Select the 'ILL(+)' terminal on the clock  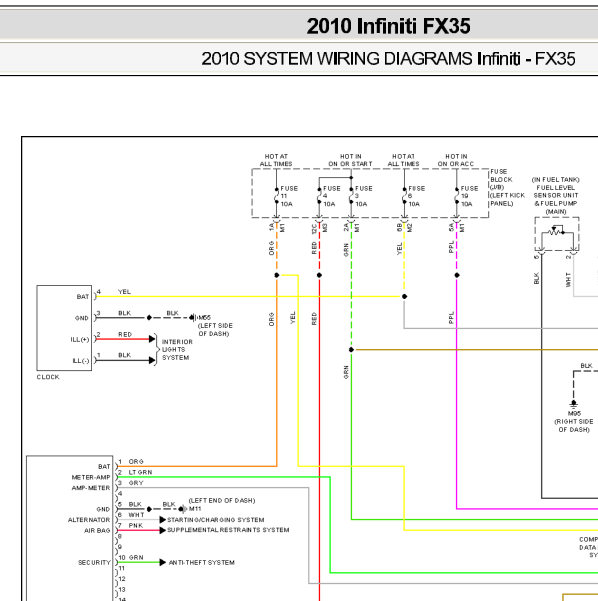pyautogui.click(x=79, y=340)
